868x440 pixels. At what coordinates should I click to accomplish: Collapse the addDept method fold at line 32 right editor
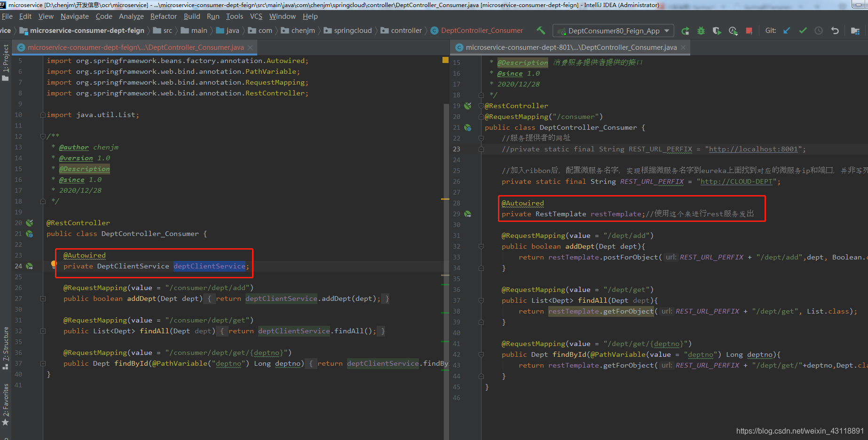tap(481, 246)
